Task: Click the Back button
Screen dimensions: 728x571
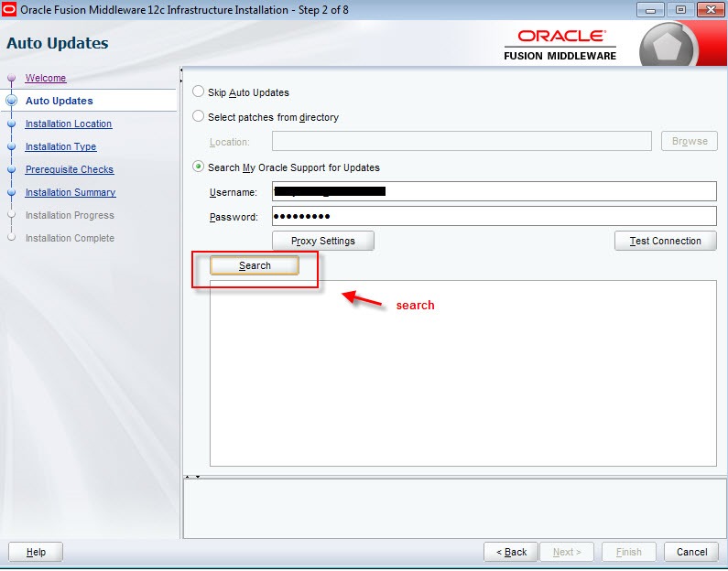Action: pyautogui.click(x=511, y=552)
